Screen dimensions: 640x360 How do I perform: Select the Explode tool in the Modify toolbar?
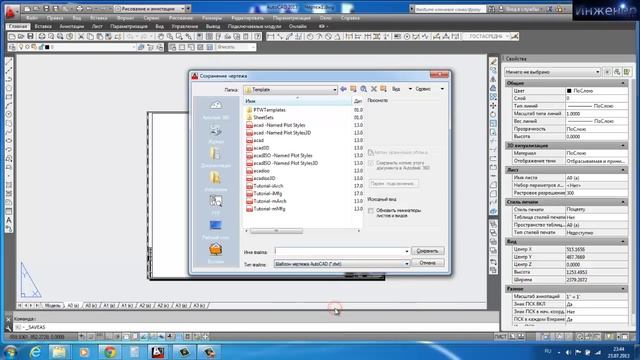(493, 211)
